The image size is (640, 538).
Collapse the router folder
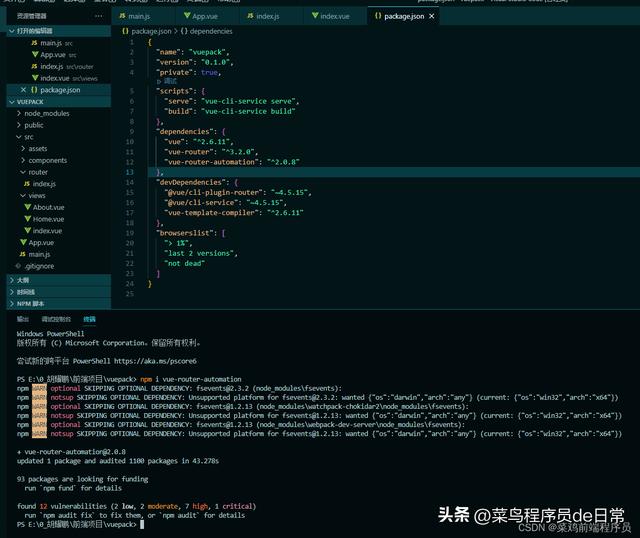pyautogui.click(x=38, y=172)
